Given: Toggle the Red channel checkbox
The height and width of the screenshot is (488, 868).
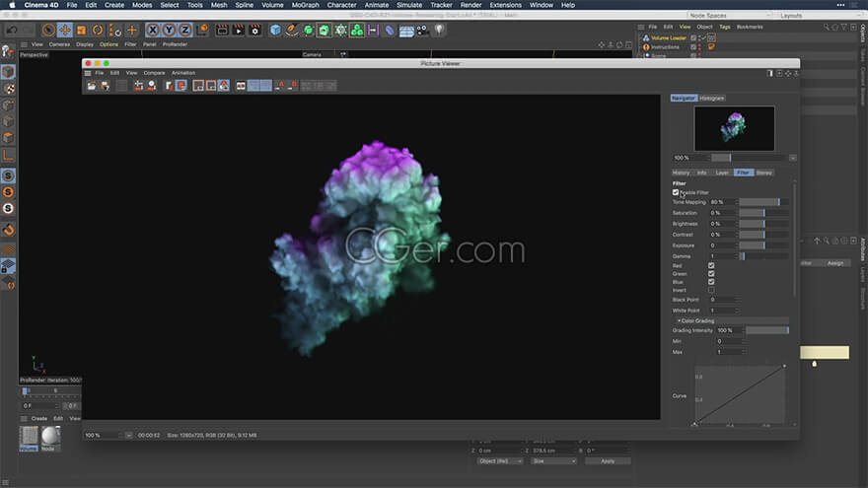Looking at the screenshot, I should [711, 265].
